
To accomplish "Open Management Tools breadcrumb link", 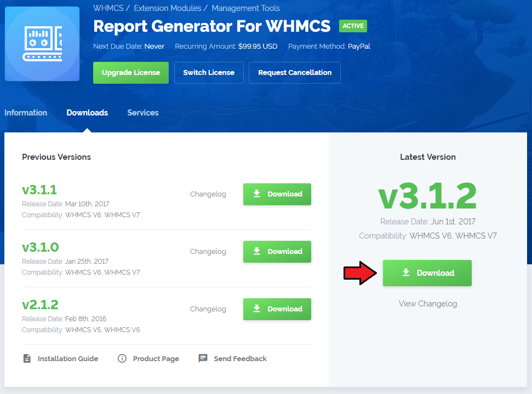I will coord(245,8).
